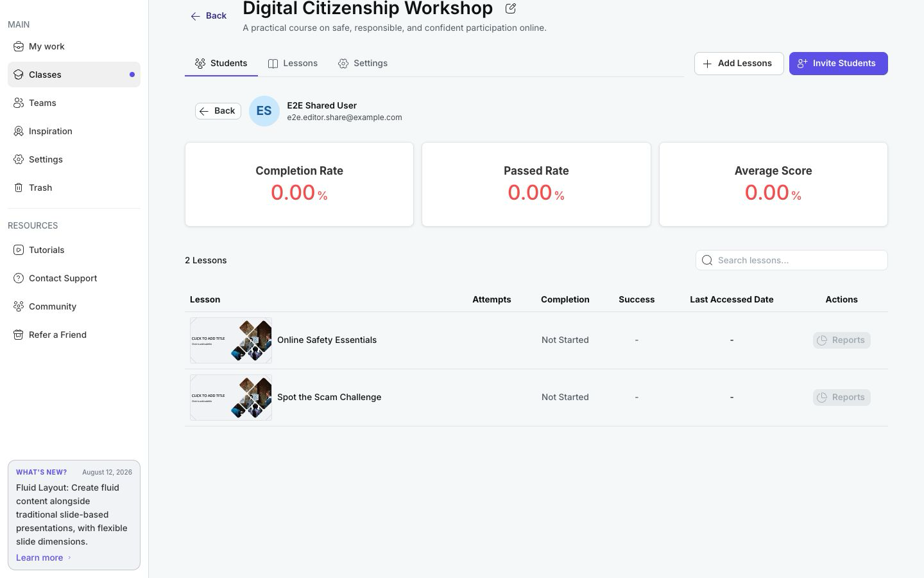Click the Attempts column header
The width and height of the screenshot is (924, 578).
click(492, 299)
